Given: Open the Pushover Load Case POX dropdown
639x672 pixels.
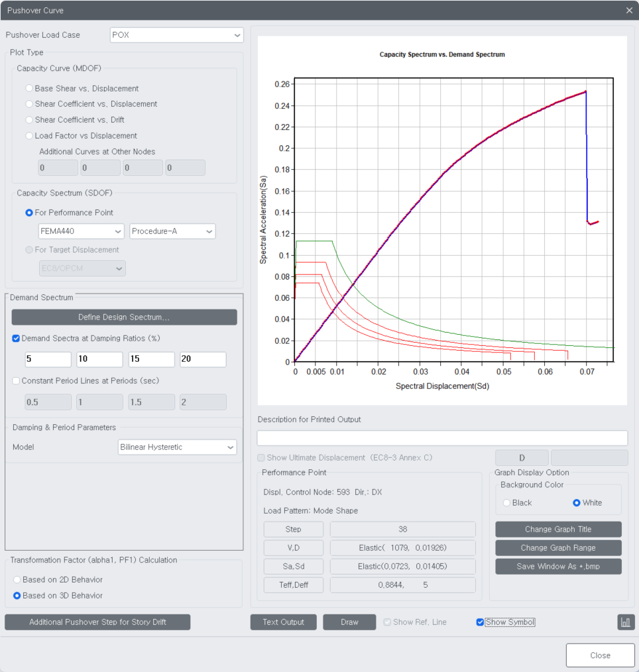Looking at the screenshot, I should click(x=176, y=35).
